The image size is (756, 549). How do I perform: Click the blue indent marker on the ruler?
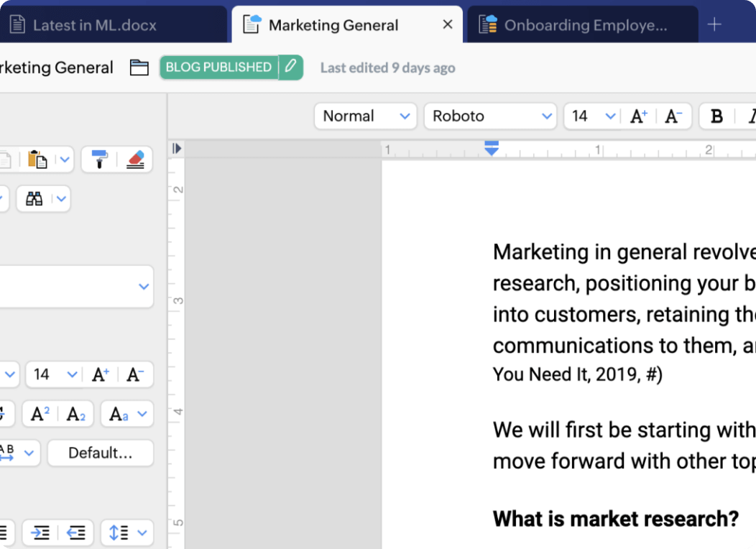[x=492, y=148]
